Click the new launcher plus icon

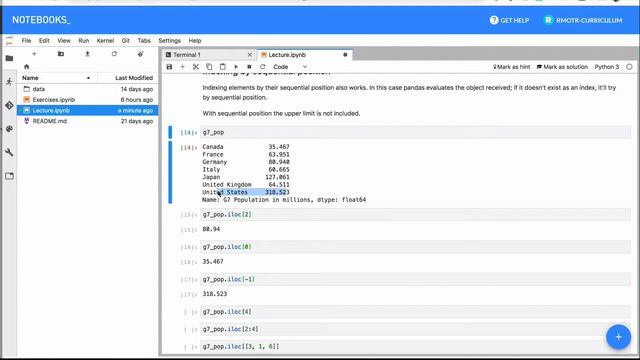[34, 54]
